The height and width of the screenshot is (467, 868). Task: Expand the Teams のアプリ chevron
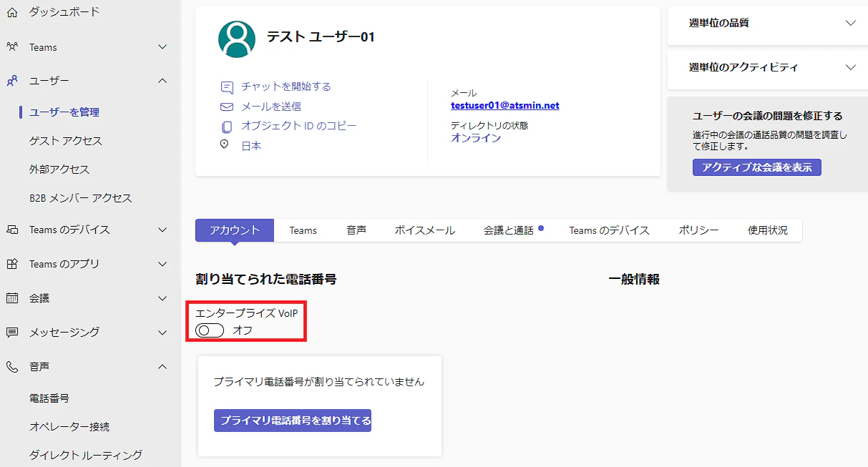[162, 264]
